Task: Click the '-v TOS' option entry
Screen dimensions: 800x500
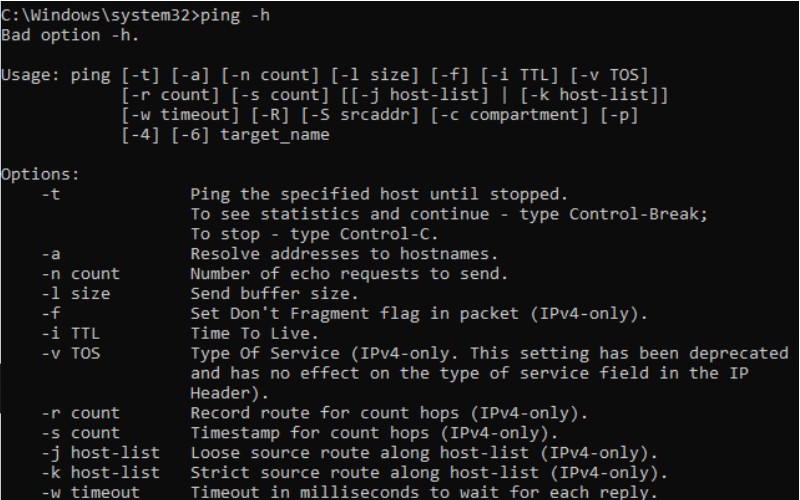Action: coord(70,354)
